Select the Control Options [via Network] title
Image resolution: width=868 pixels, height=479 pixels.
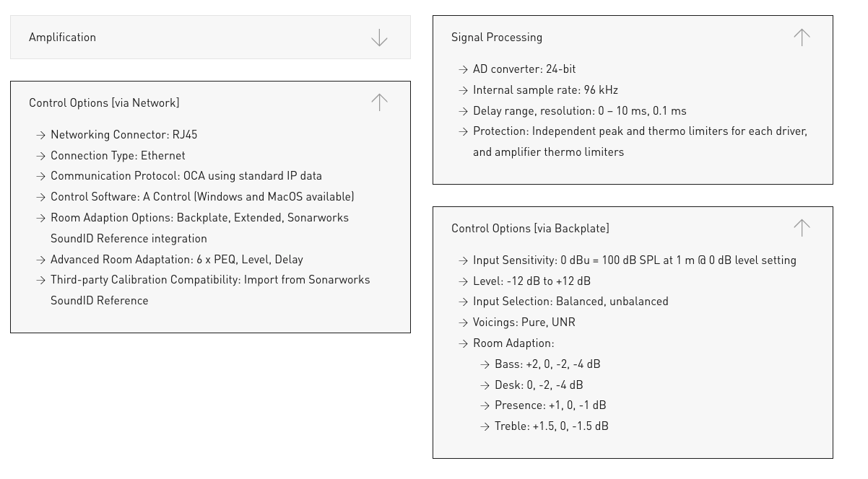point(104,103)
